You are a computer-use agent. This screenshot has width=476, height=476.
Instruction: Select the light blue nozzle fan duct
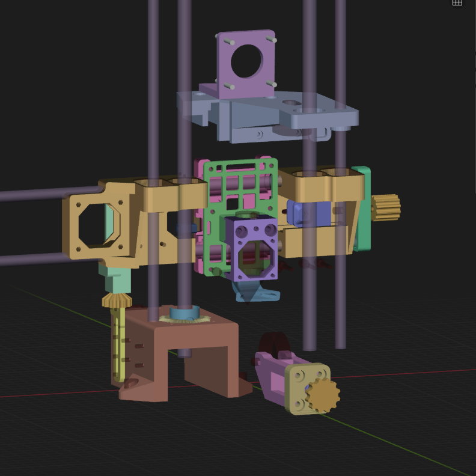click(x=257, y=292)
